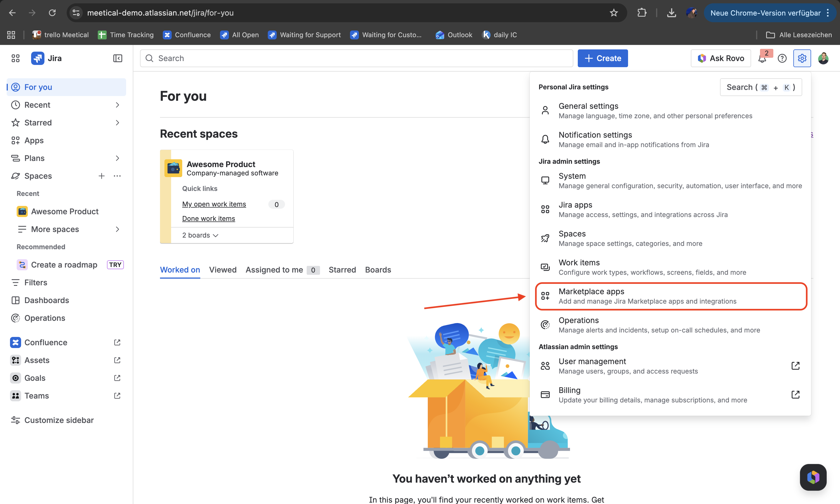The height and width of the screenshot is (504, 840).
Task: Open Operations in Jira admin settings menu
Action: 670,325
